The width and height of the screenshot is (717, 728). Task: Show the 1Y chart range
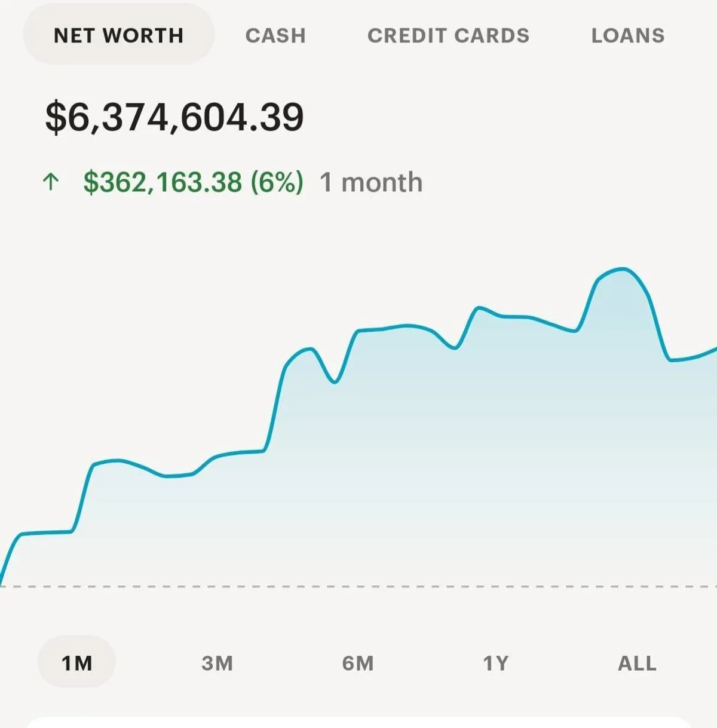[495, 663]
